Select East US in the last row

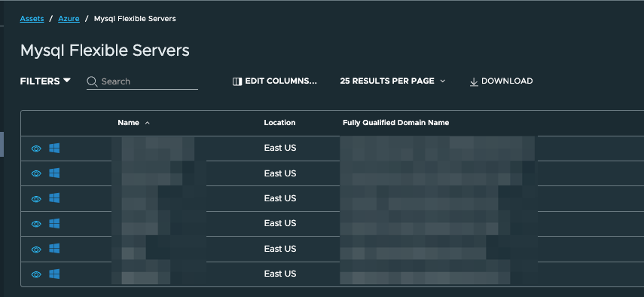click(x=280, y=274)
